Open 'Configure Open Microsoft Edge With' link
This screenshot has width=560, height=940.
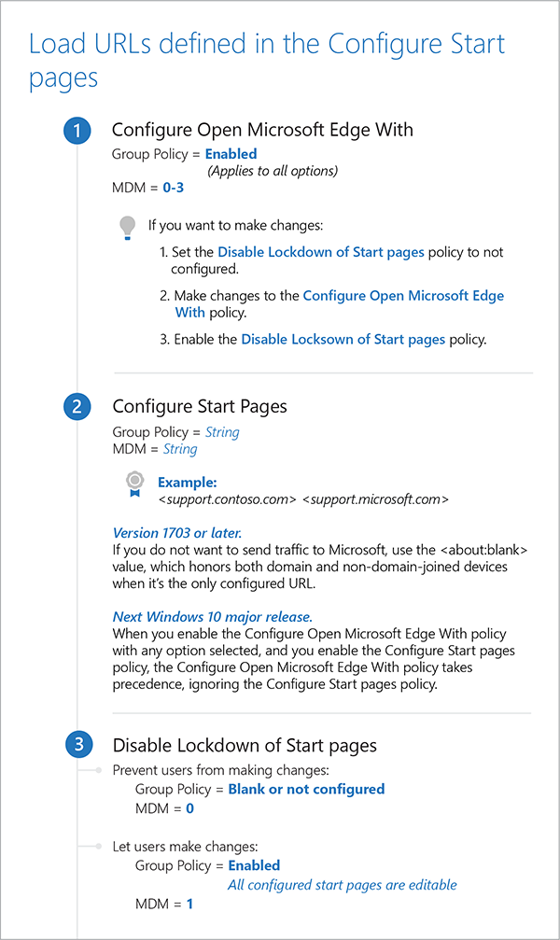(x=403, y=296)
